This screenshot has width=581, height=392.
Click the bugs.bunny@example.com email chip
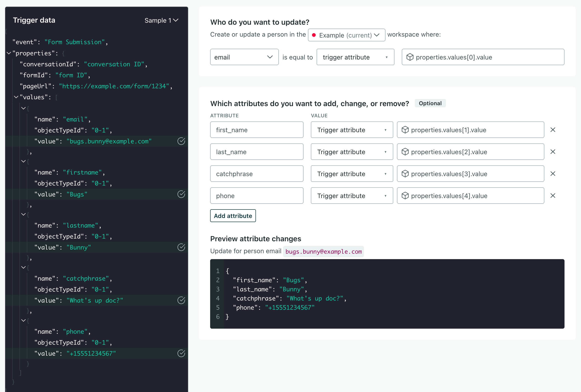323,251
